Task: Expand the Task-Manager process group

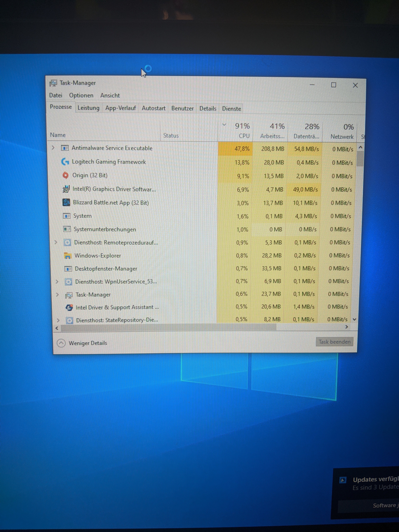Action: tap(57, 294)
